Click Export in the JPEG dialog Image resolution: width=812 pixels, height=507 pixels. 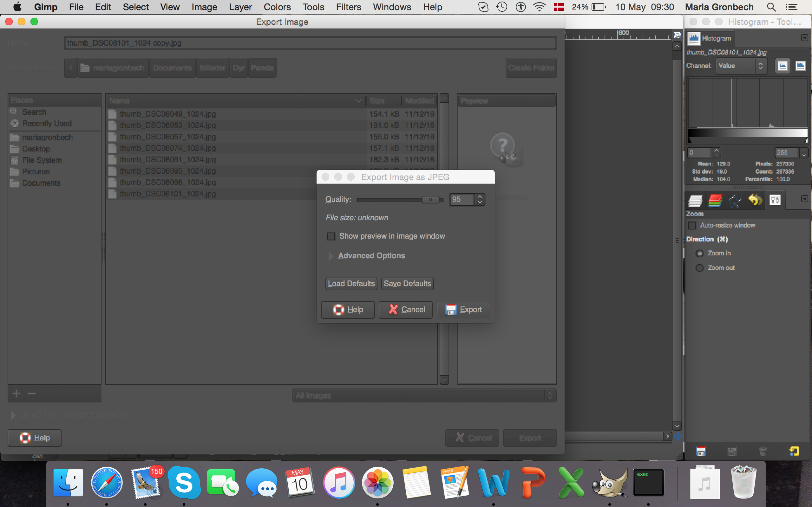pos(464,310)
